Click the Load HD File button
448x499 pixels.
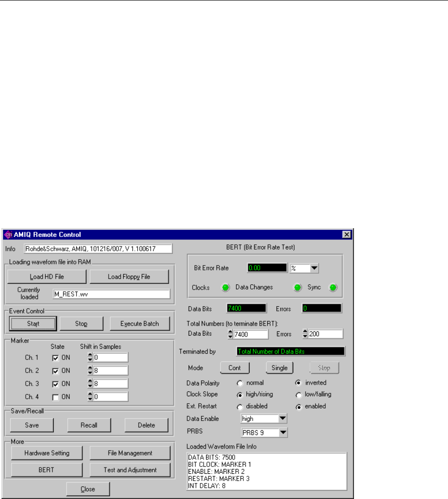[47, 277]
